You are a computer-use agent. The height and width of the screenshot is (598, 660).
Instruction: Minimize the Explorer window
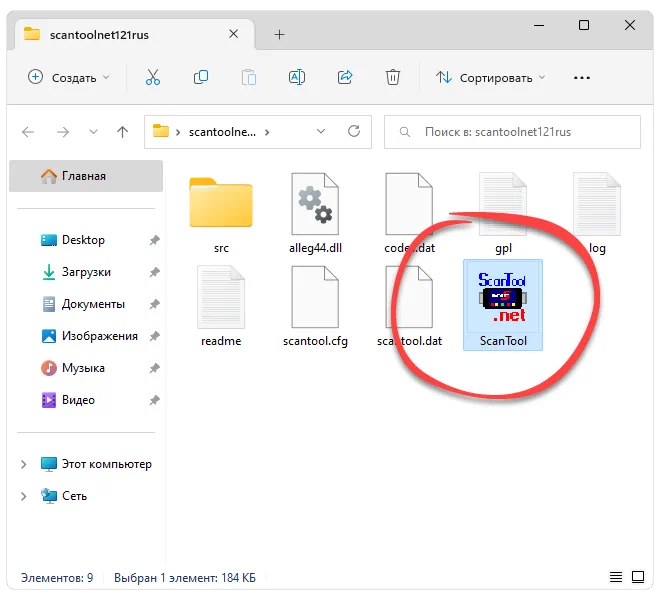coord(539,25)
